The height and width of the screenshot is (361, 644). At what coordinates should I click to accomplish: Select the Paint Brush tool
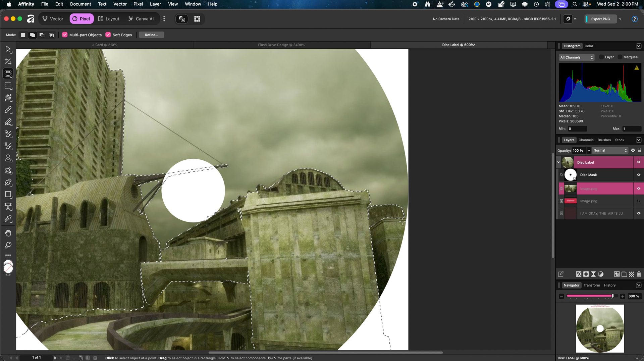click(x=8, y=110)
